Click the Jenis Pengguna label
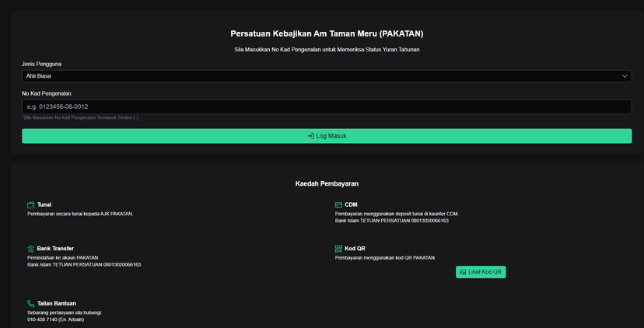 coord(41,64)
